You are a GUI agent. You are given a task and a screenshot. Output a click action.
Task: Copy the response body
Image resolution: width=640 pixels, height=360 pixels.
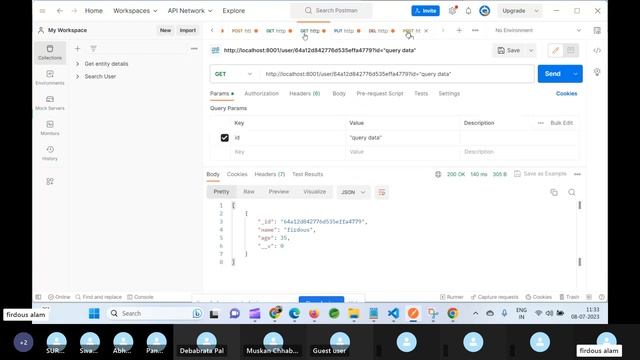[554, 192]
